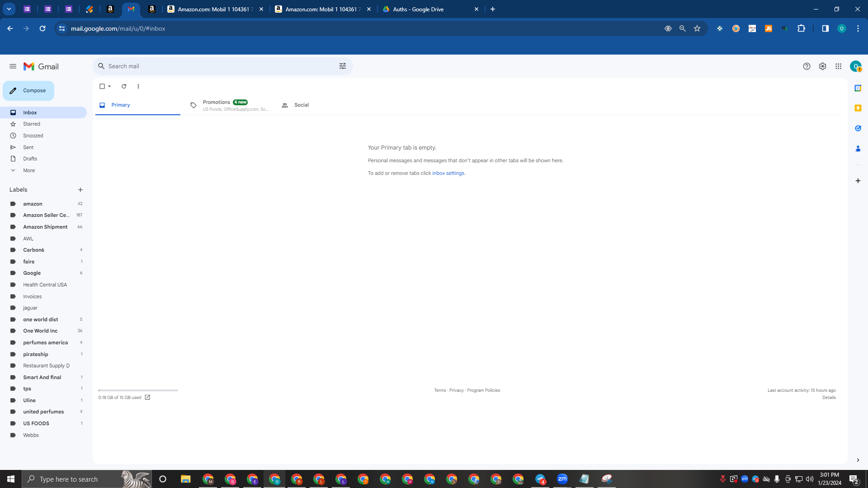Bookmark this page with the star icon

tap(697, 28)
